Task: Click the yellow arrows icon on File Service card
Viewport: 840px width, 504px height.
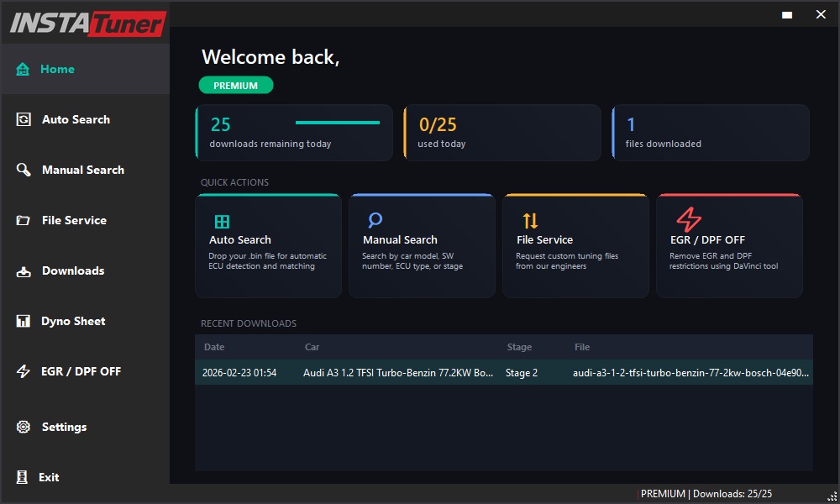Action: 529,223
